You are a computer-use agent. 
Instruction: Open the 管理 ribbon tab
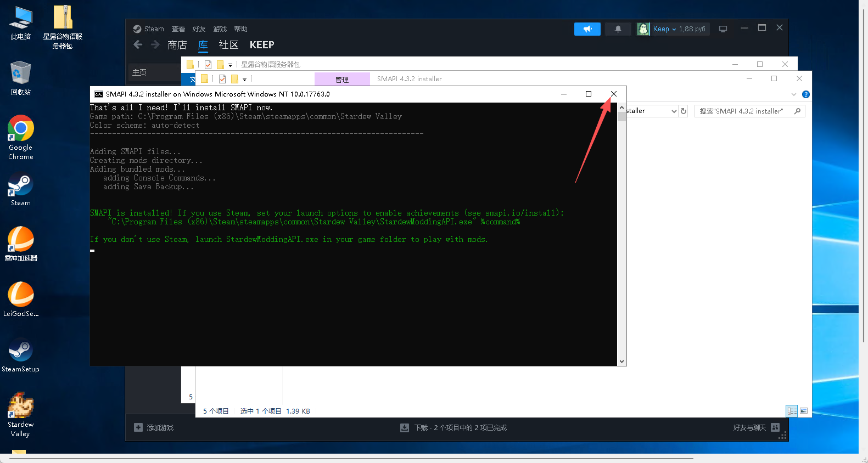pyautogui.click(x=342, y=80)
